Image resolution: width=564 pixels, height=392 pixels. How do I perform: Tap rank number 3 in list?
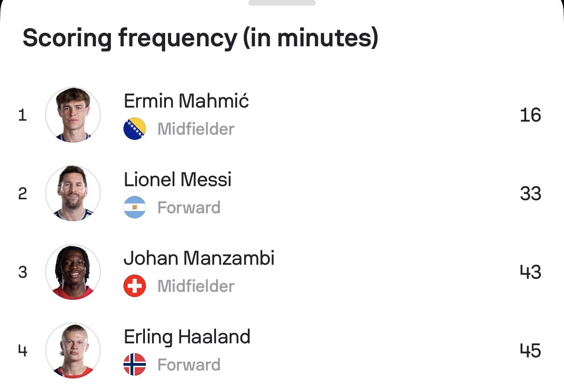click(x=22, y=272)
